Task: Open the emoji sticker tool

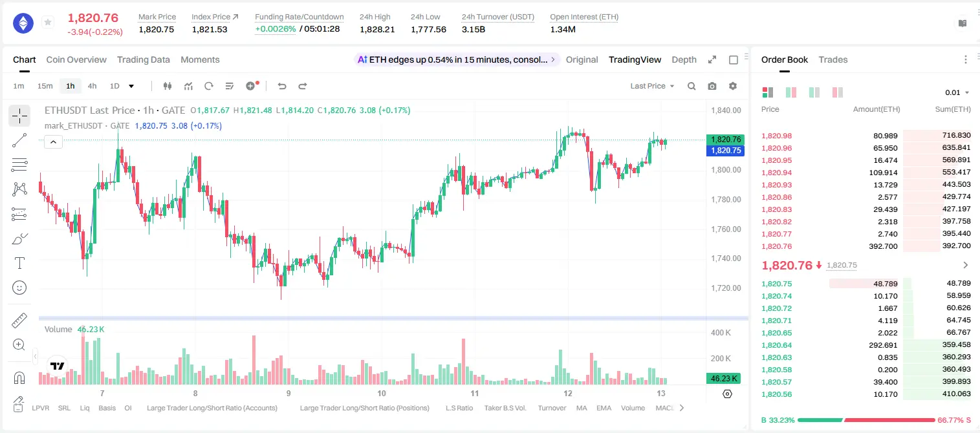Action: [19, 288]
